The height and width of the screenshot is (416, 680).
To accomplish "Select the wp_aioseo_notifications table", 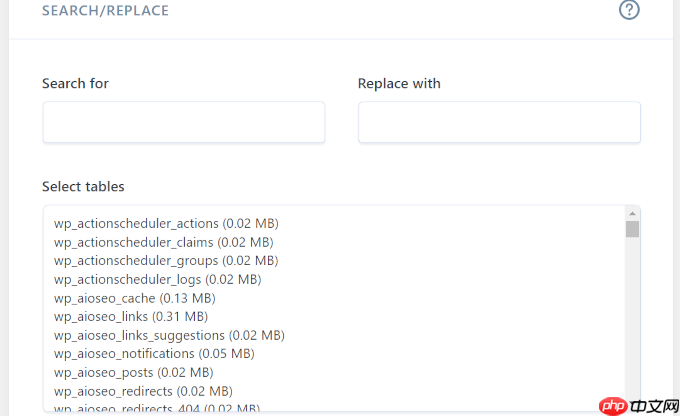I will click(x=154, y=354).
